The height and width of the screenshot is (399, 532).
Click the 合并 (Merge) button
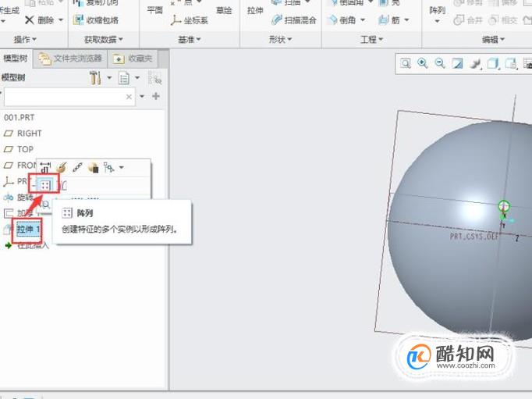click(x=468, y=20)
